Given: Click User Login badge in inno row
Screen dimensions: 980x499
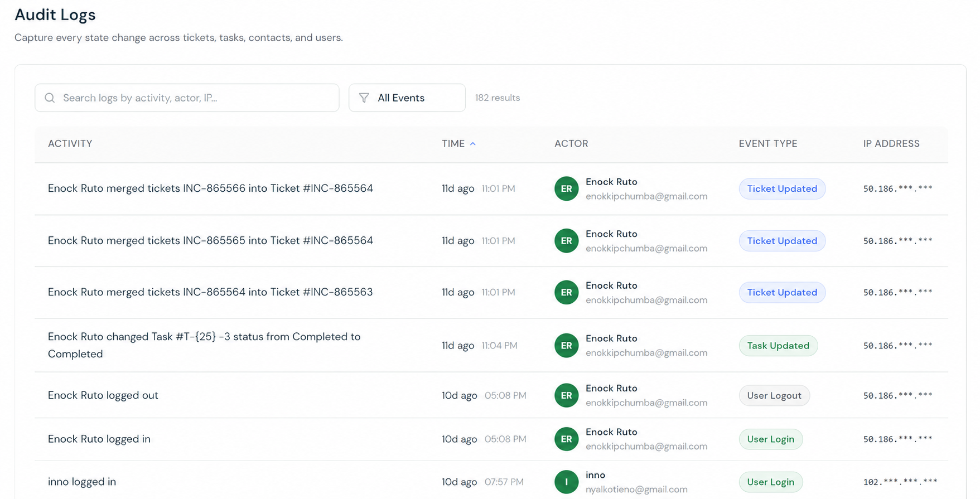Looking at the screenshot, I should [771, 482].
